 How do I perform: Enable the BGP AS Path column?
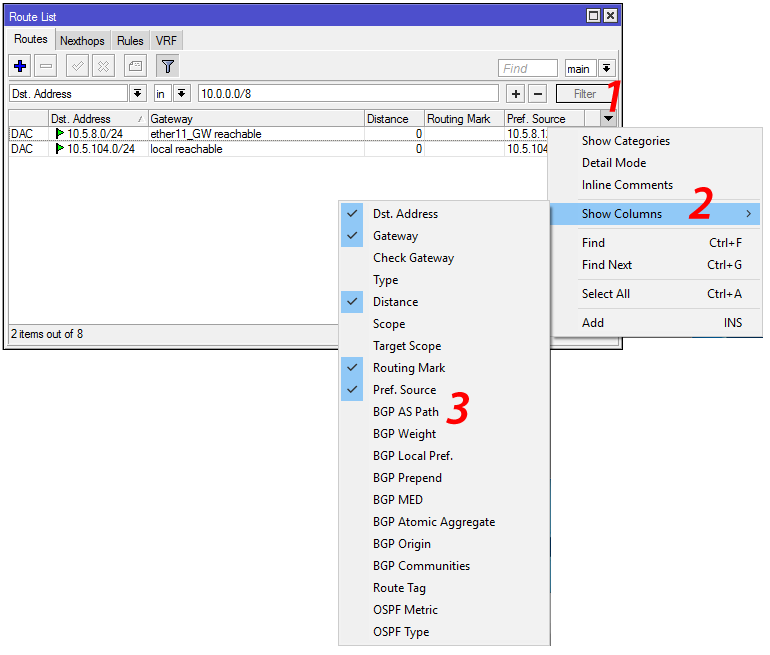(405, 412)
